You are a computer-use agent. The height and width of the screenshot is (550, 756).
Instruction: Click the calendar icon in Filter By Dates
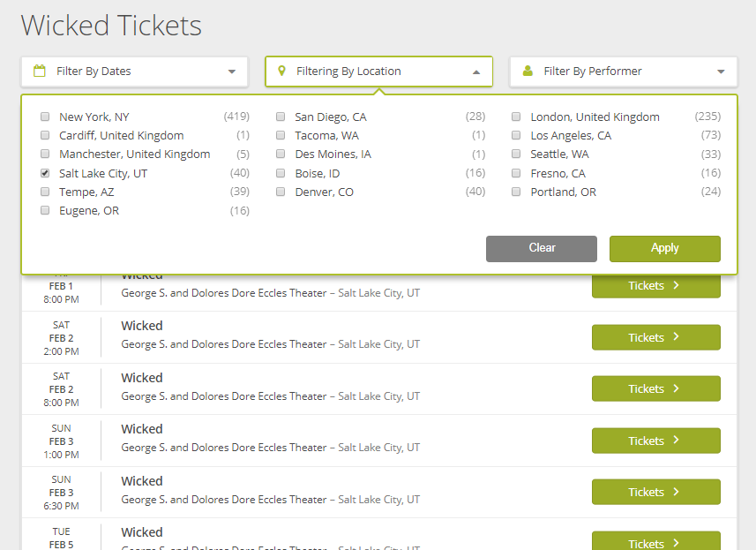40,71
